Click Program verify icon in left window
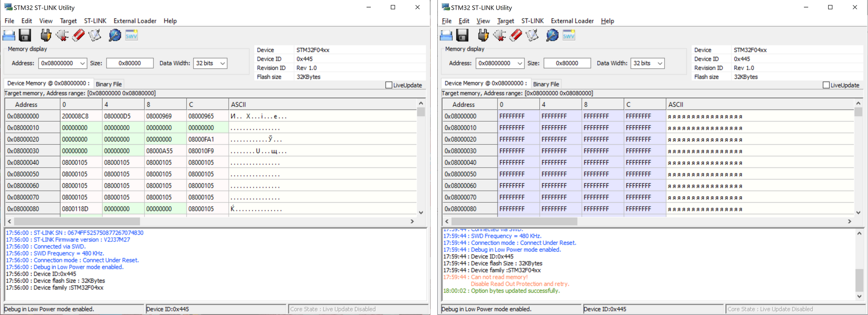The height and width of the screenshot is (315, 868). pos(95,35)
